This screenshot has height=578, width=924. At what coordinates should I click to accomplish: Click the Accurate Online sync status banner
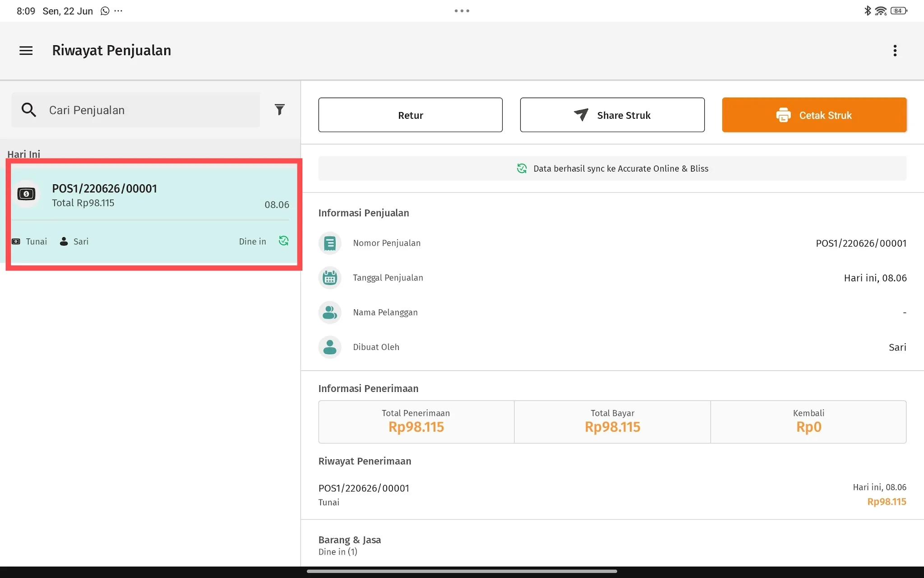[612, 168]
